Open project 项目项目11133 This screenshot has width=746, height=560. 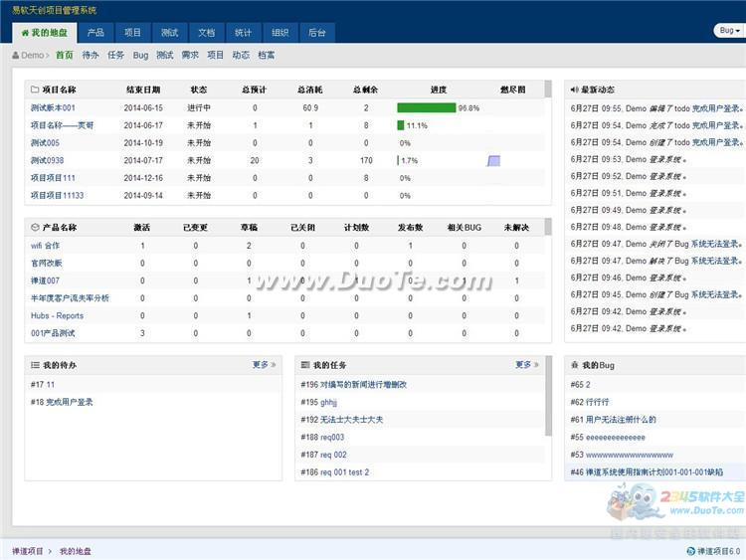57,196
